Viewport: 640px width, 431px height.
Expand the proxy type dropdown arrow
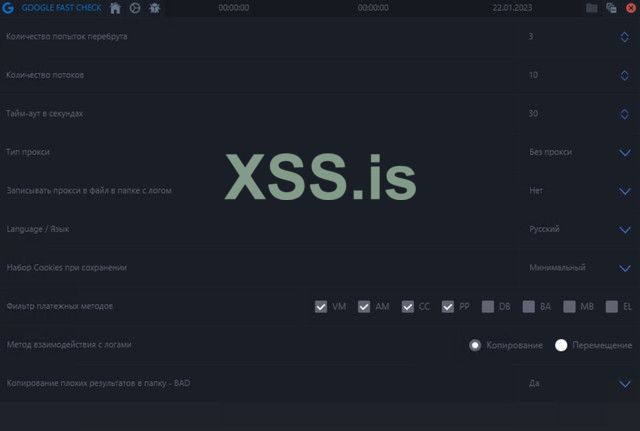coord(625,153)
